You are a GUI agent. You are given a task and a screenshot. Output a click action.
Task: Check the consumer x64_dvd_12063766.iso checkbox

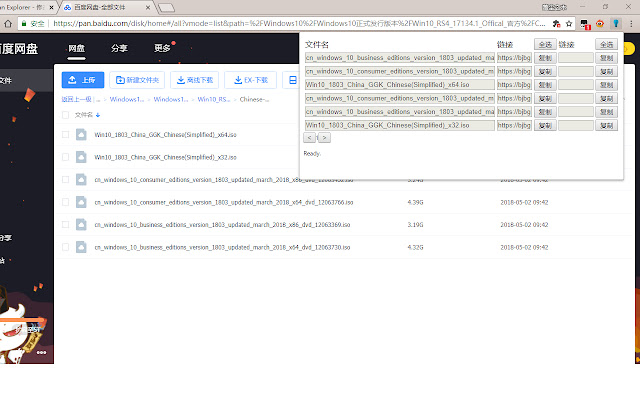pos(65,202)
